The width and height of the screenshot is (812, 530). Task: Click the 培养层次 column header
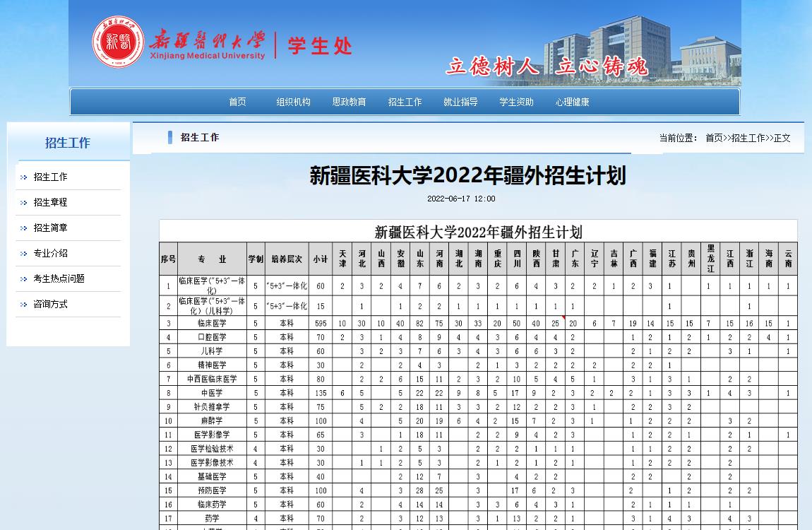coord(287,259)
